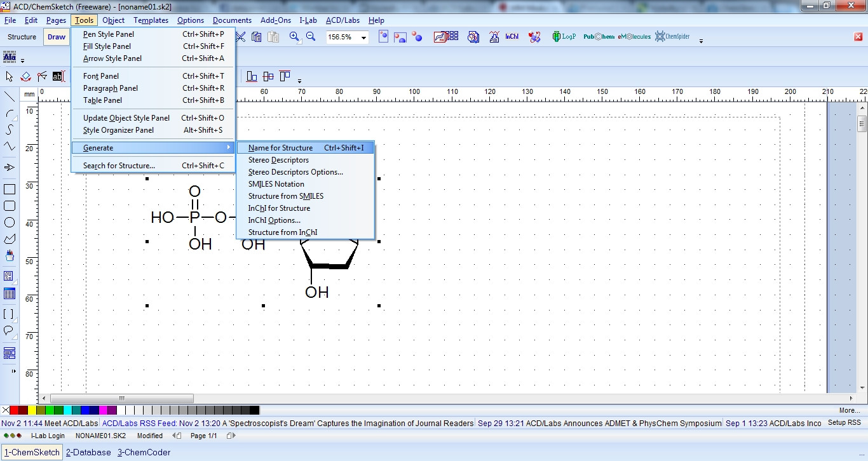Open the LogP calculator icon
Viewport: 868px width, 461px height.
564,37
